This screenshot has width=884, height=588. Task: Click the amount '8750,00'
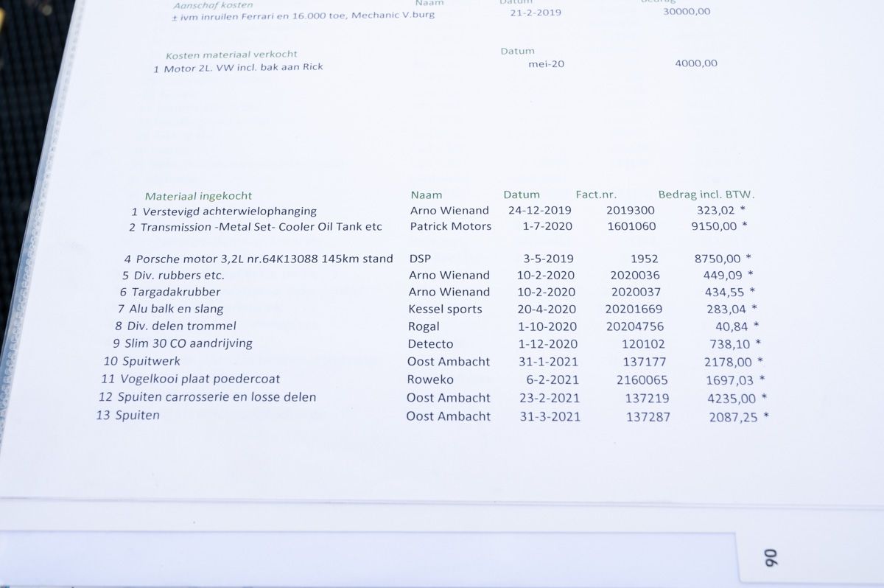coord(718,259)
